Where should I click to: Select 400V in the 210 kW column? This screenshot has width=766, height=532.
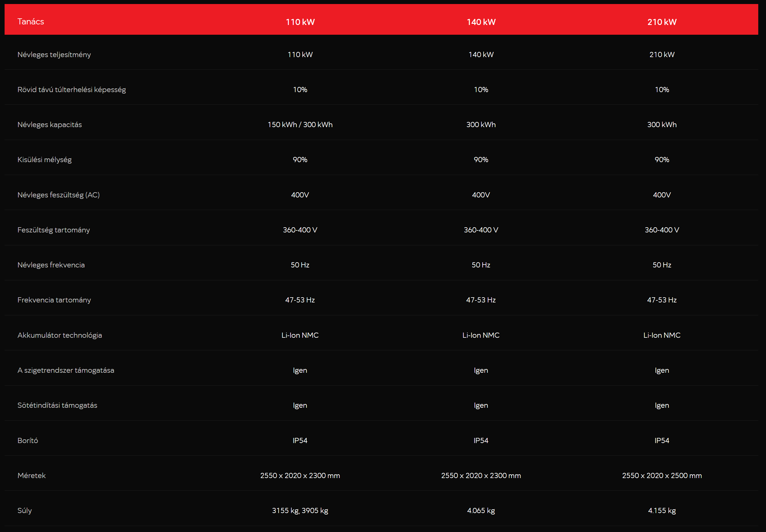(x=662, y=195)
